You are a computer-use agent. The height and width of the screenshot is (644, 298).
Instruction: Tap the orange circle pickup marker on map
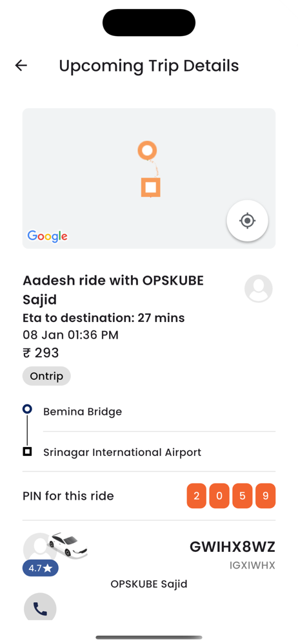147,150
